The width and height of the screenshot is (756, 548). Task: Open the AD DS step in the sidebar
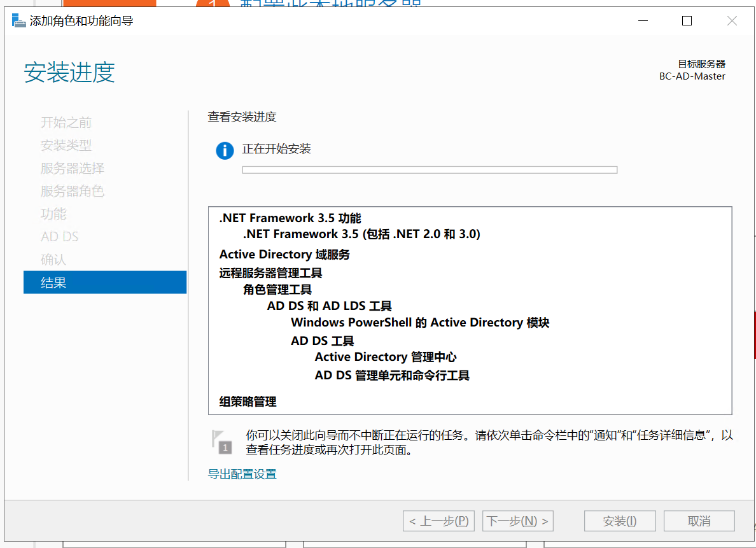click(60, 237)
